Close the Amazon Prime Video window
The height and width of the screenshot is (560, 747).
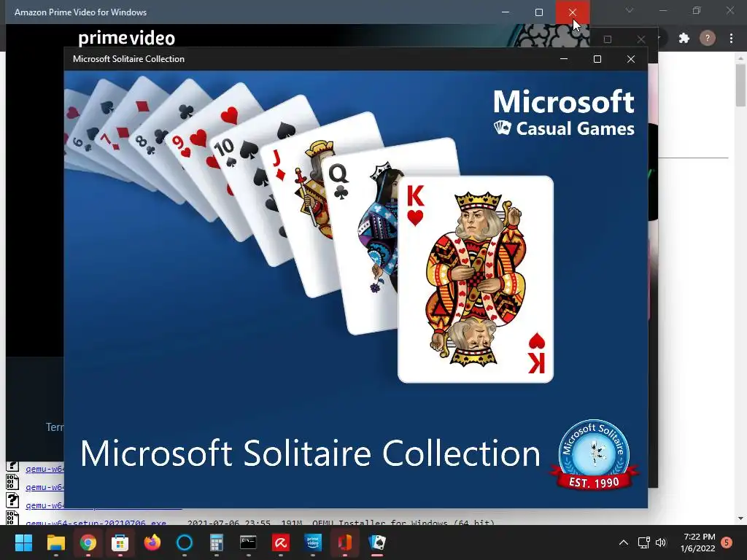point(573,12)
